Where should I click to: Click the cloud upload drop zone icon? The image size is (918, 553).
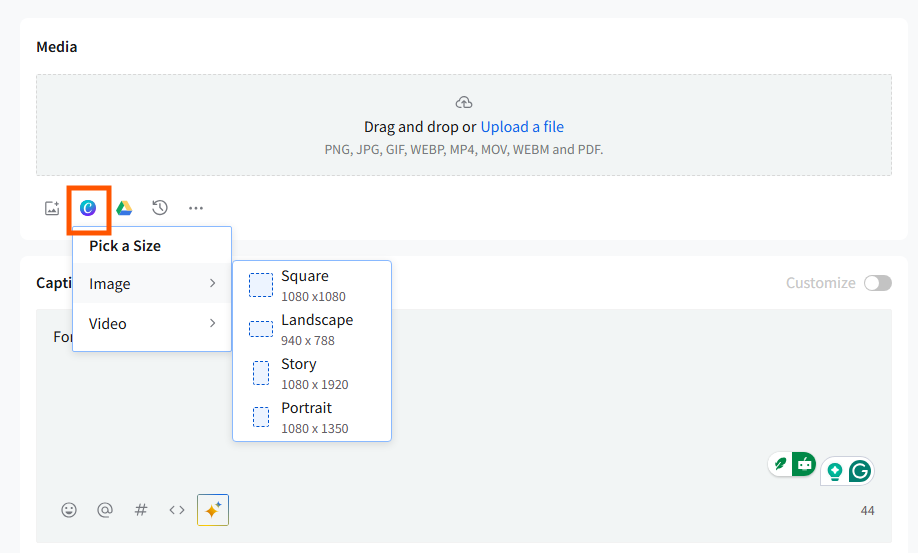point(464,103)
